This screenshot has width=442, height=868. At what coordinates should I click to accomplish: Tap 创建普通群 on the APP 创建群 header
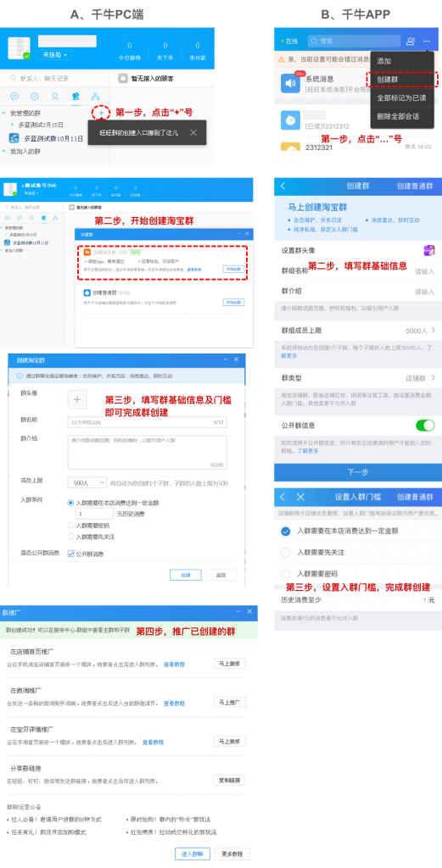(x=414, y=186)
